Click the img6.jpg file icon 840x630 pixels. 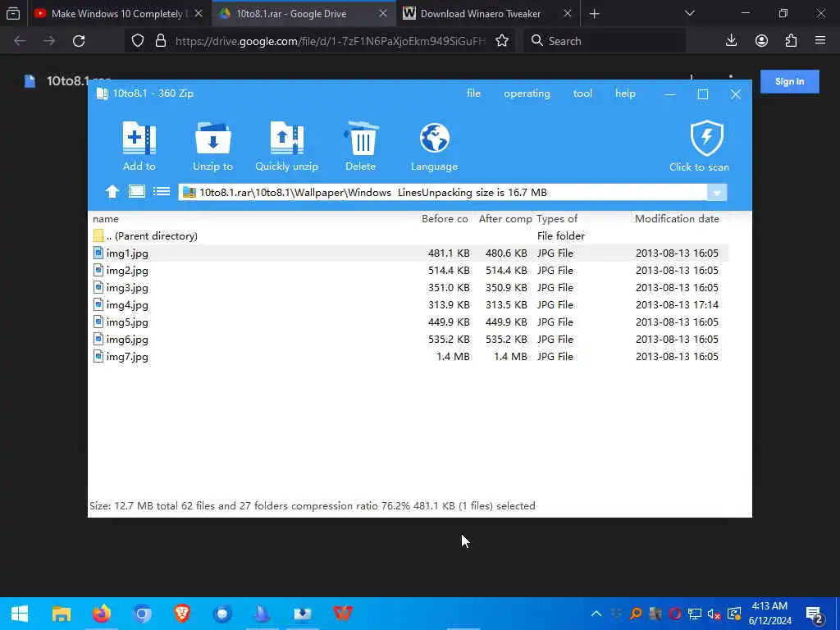98,339
